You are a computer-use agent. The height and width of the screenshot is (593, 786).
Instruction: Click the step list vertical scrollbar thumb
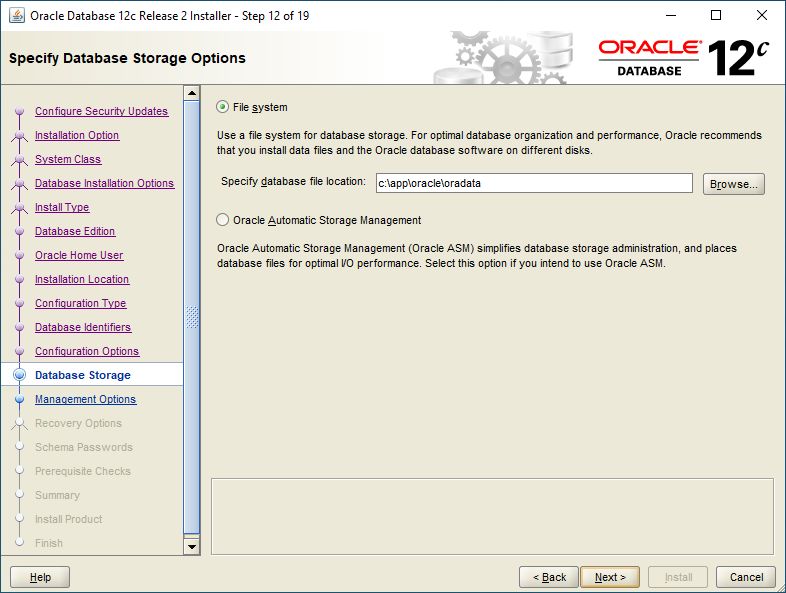(191, 317)
